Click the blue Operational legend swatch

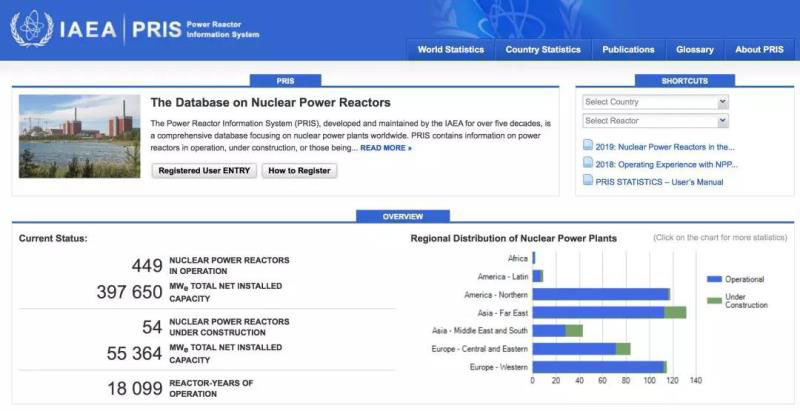(713, 279)
